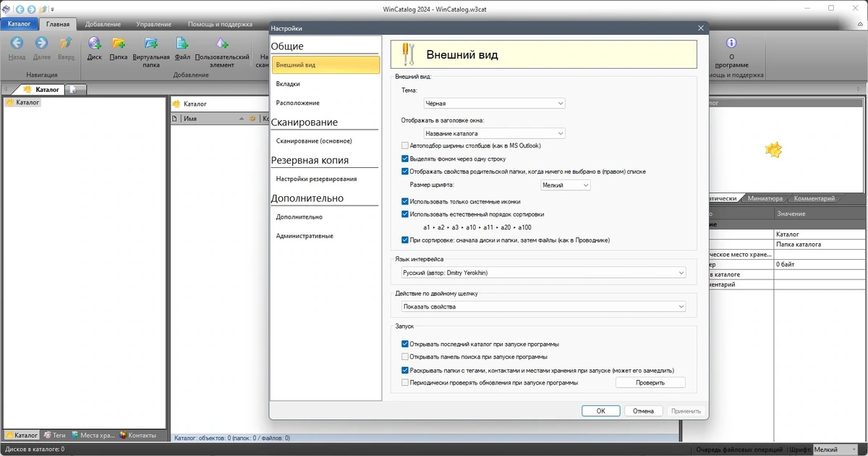Click the file type column header icon
This screenshot has width=868, height=456.
174,118
